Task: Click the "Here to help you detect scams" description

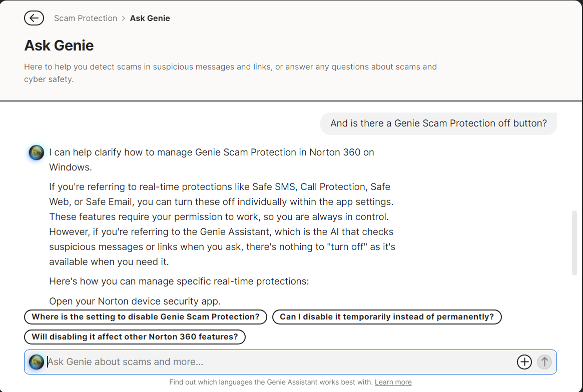Action: (230, 73)
